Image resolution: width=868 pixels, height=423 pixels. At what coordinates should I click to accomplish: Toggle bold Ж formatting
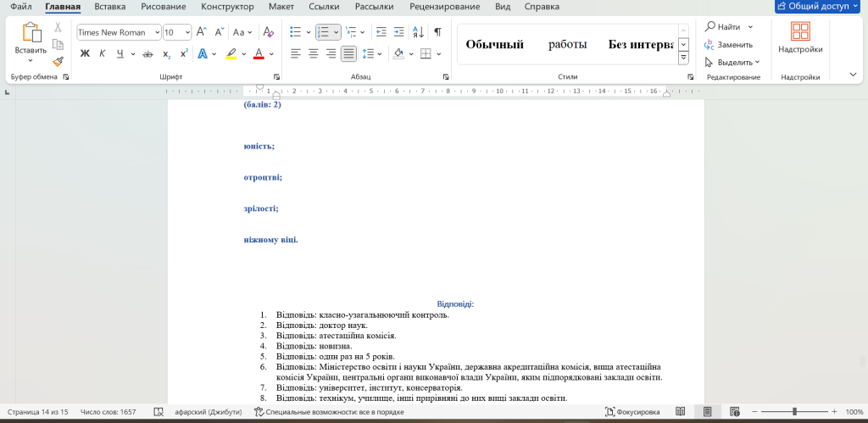click(85, 54)
